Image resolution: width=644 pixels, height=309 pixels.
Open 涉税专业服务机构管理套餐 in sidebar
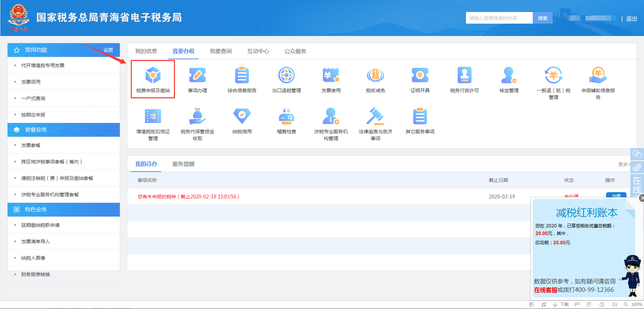pyautogui.click(x=50, y=195)
